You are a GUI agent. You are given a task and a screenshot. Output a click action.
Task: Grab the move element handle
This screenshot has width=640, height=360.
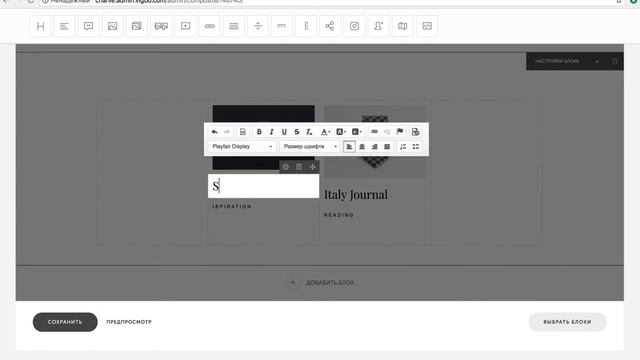pos(312,167)
